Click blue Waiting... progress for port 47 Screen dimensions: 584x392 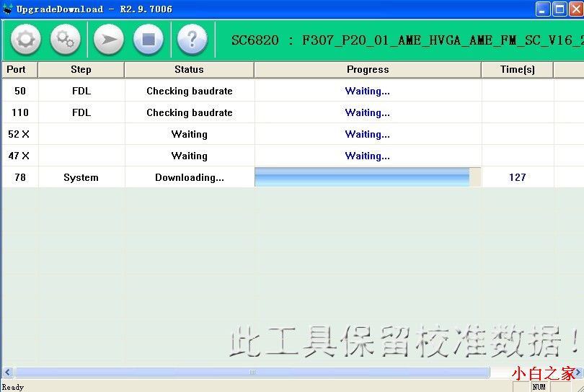pos(367,156)
